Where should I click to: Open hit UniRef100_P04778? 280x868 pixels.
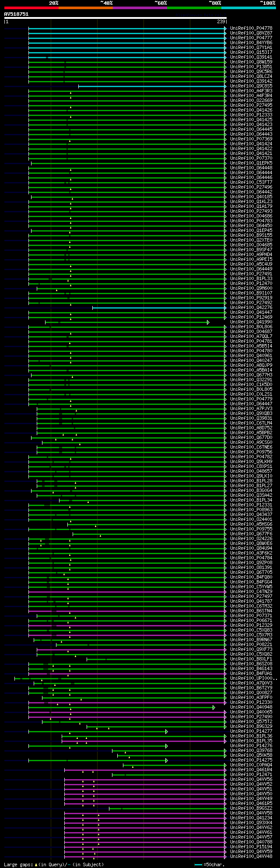pos(251,28)
